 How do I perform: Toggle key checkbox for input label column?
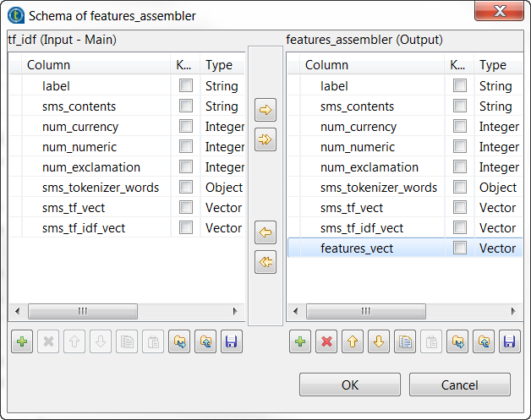click(186, 86)
